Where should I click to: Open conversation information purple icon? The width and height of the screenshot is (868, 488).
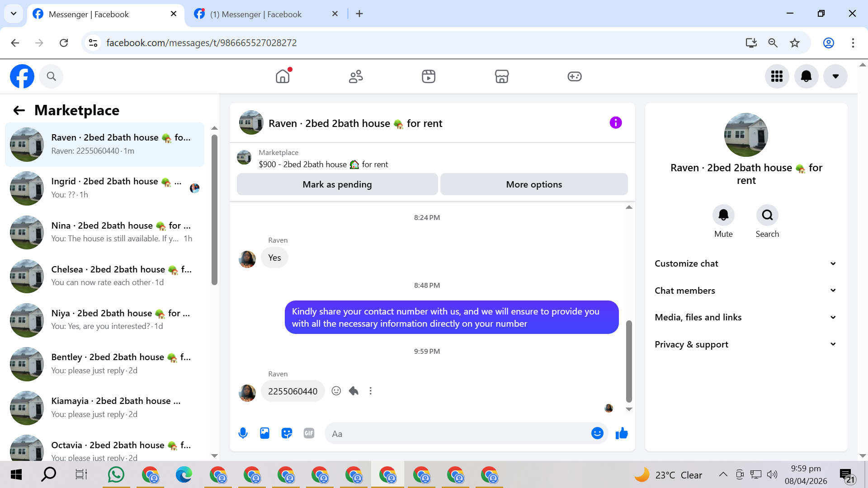tap(615, 122)
